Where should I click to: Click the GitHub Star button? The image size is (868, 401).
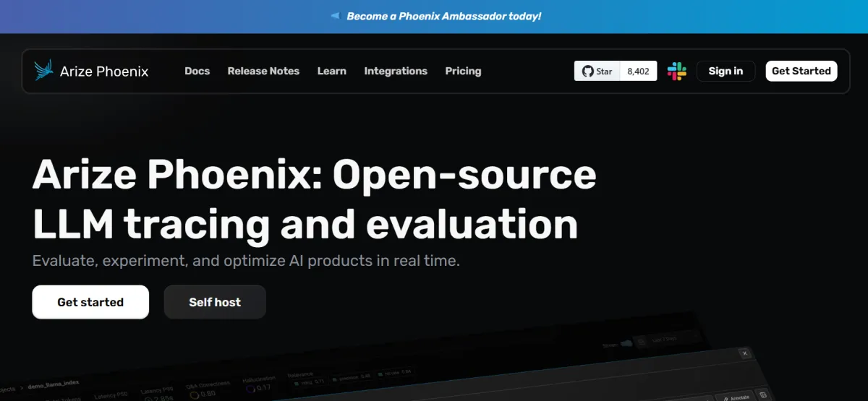tap(597, 71)
